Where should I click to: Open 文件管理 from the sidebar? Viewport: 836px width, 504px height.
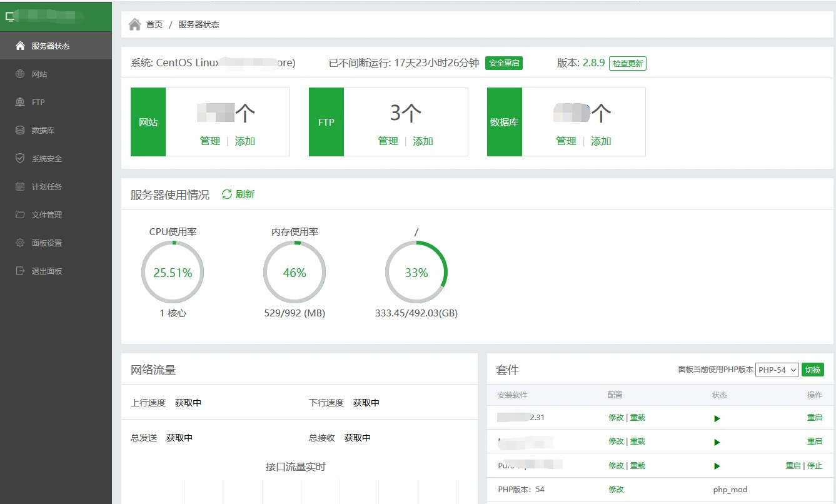56,214
